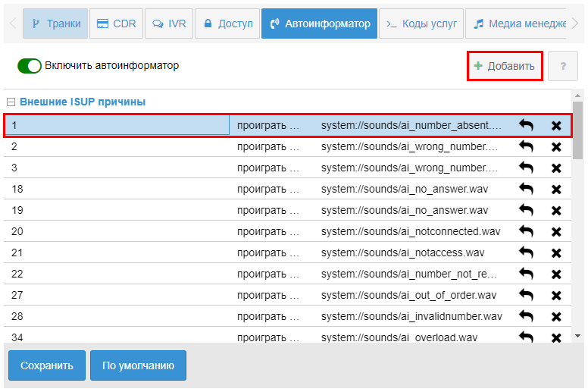Click the revert arrow icon for row 18
This screenshot has width=588, height=392.
[526, 189]
